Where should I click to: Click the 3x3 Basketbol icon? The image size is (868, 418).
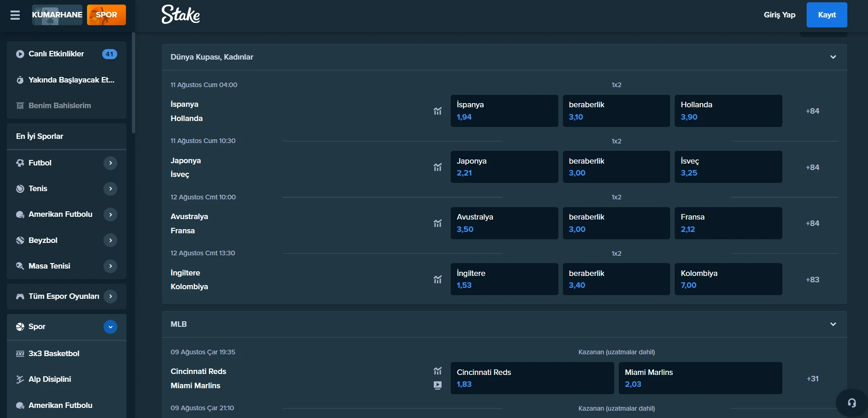[20, 353]
